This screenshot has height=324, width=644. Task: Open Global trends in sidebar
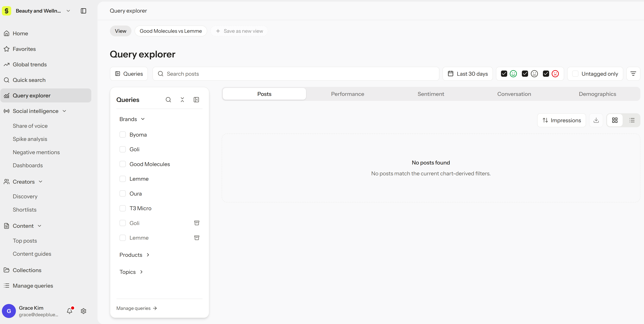46,64
